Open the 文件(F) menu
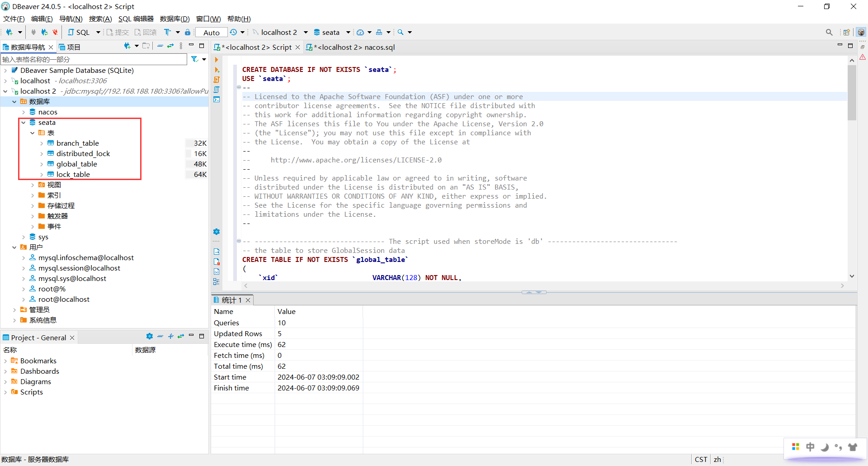This screenshot has width=868, height=466. pos(14,19)
